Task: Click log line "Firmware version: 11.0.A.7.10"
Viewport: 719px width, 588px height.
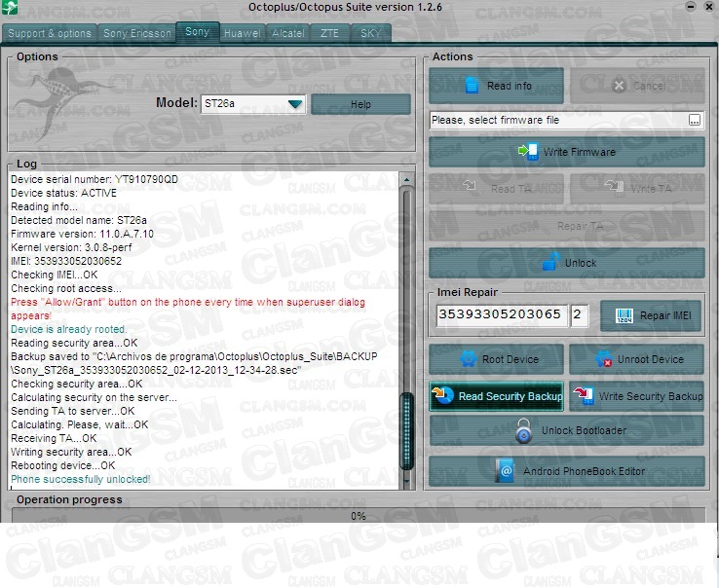Action: [x=82, y=234]
